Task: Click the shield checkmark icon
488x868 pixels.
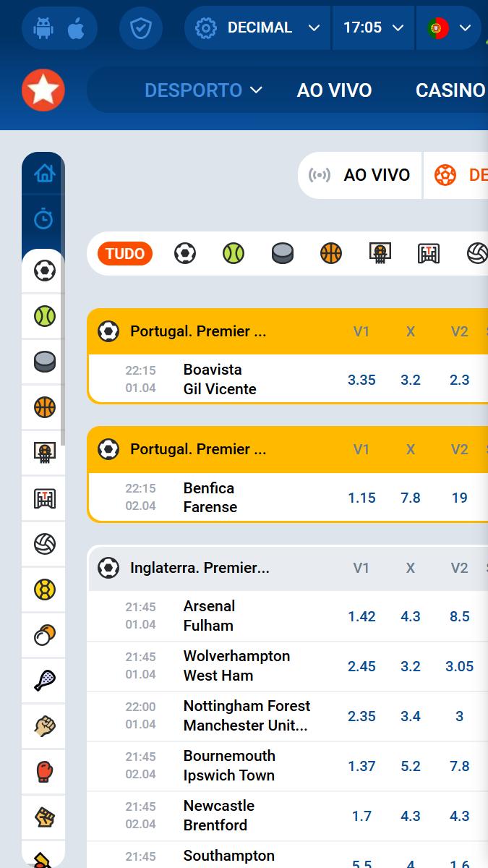Action: (140, 28)
